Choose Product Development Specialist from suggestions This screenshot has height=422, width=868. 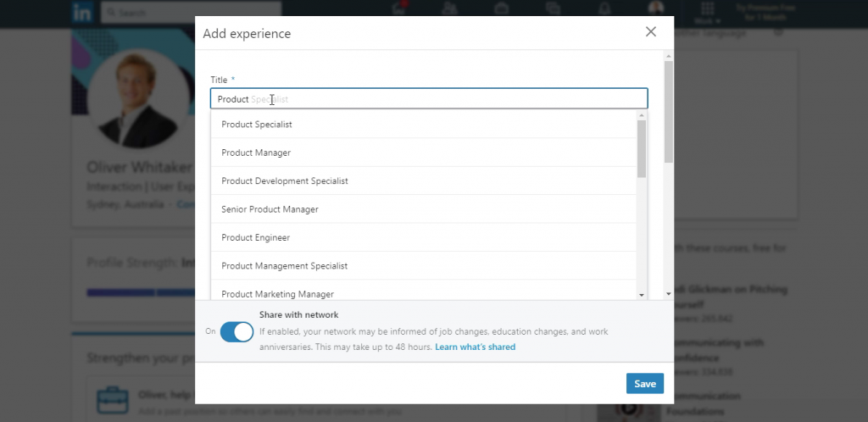(x=424, y=180)
